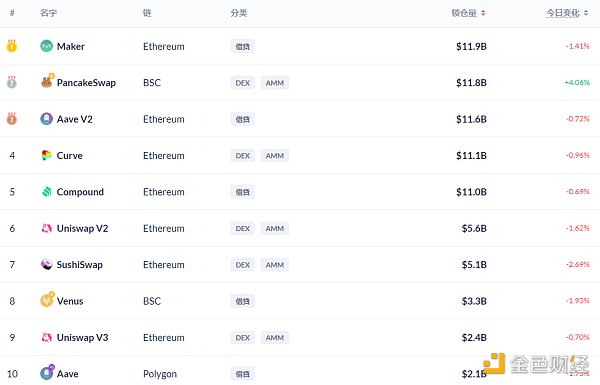
Task: Click the Curve rainbow logo icon
Action: [x=46, y=155]
